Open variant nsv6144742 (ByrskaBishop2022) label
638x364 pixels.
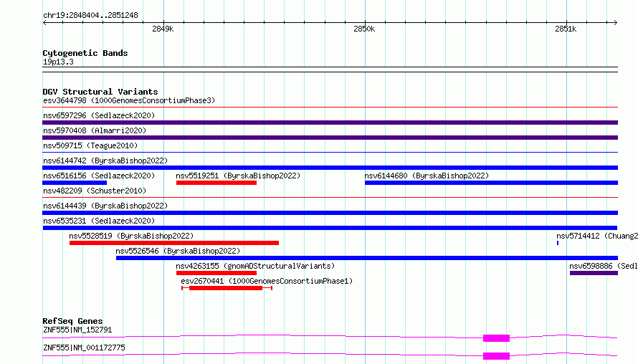pyautogui.click(x=105, y=161)
